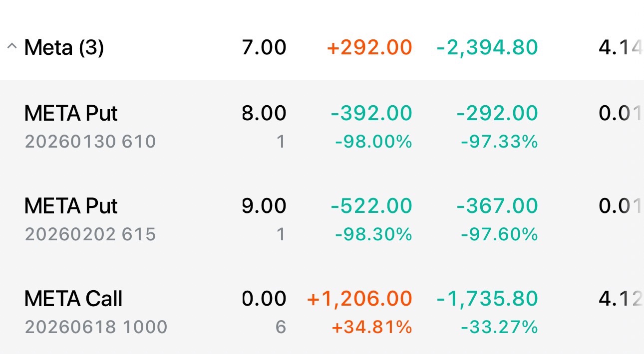
Task: Open the META Put 20260130 610 position
Action: (x=71, y=114)
